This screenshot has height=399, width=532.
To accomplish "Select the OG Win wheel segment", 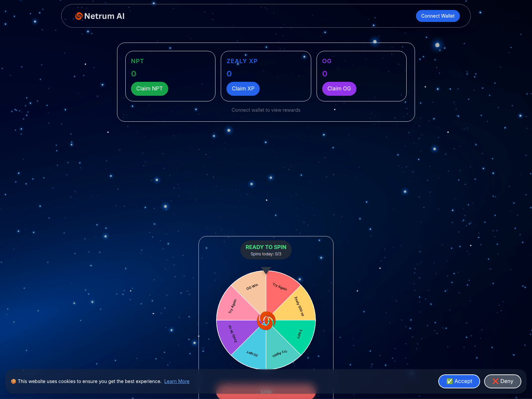I will point(252,287).
